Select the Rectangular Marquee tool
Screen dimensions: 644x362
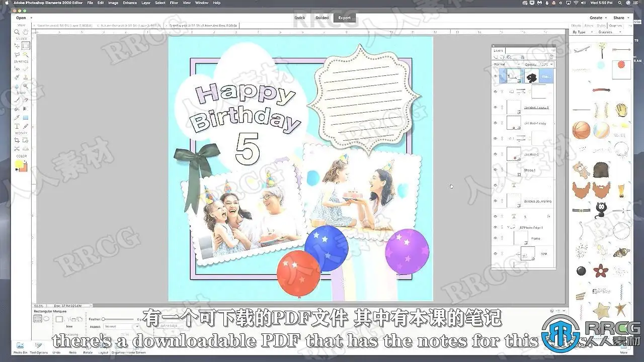click(x=26, y=46)
